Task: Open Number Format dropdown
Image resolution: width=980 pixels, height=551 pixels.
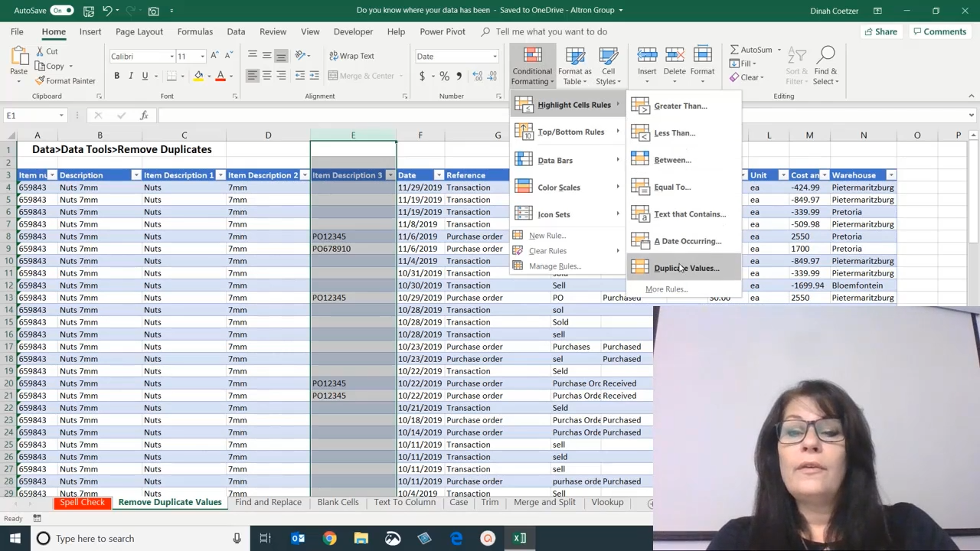Action: (x=495, y=57)
